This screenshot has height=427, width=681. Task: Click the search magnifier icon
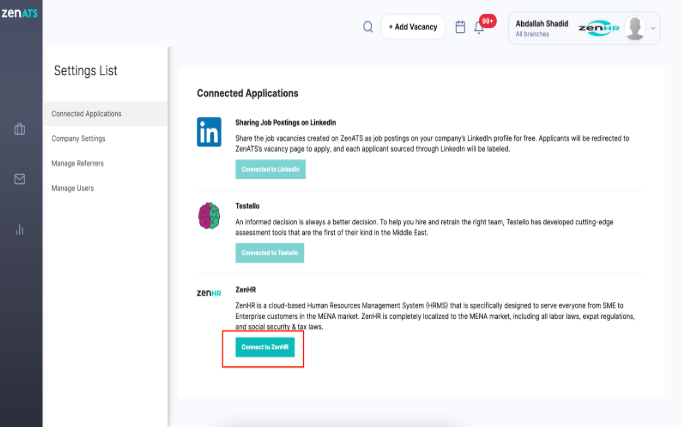point(368,27)
